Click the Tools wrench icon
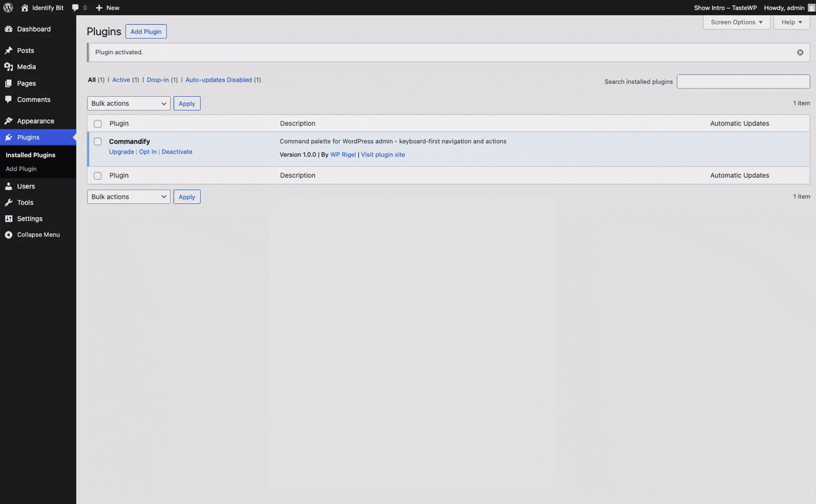Screen dimensions: 816x504 click(8, 203)
